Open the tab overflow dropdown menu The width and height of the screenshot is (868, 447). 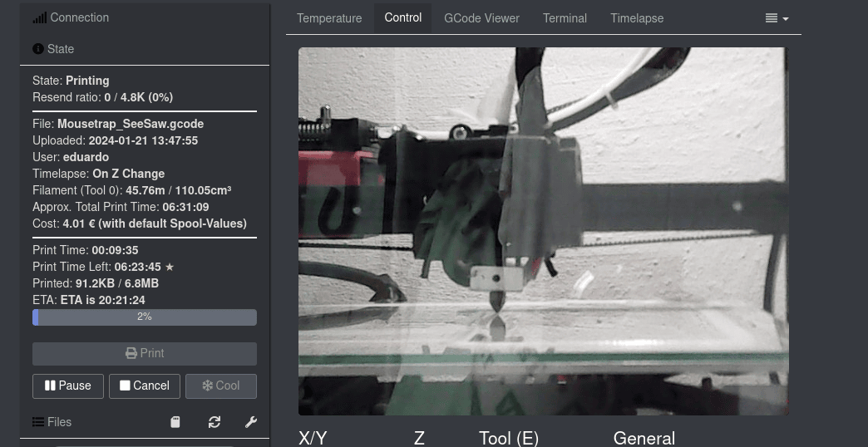(777, 18)
